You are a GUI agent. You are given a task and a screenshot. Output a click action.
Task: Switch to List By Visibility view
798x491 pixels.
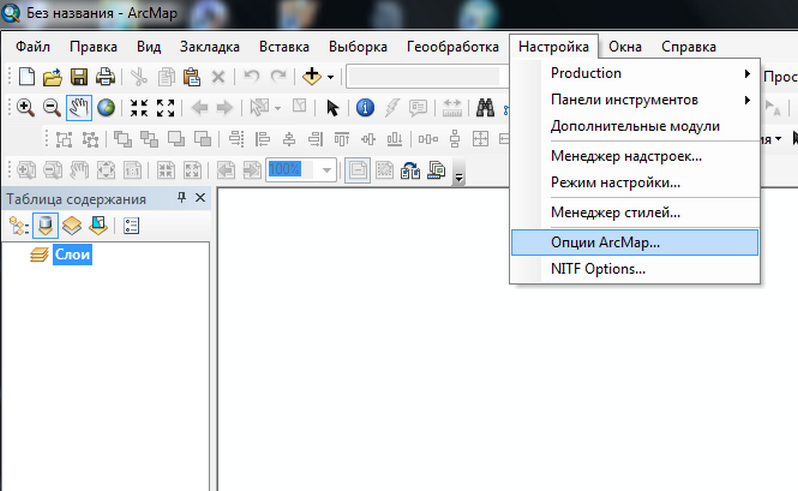click(x=72, y=226)
